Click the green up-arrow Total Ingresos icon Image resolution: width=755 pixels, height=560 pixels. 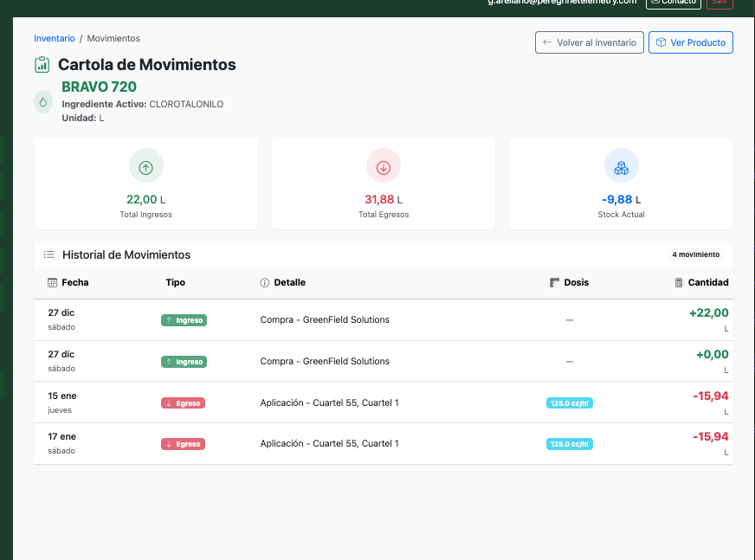[x=145, y=168]
